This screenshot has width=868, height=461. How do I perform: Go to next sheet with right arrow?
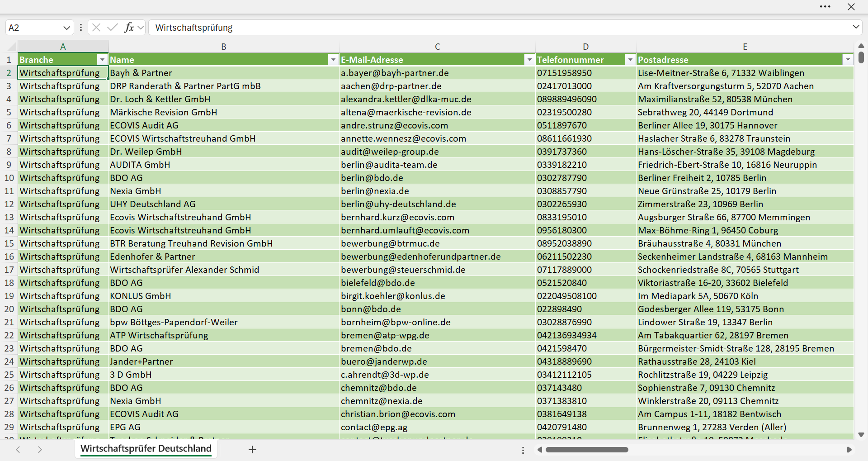coord(40,450)
